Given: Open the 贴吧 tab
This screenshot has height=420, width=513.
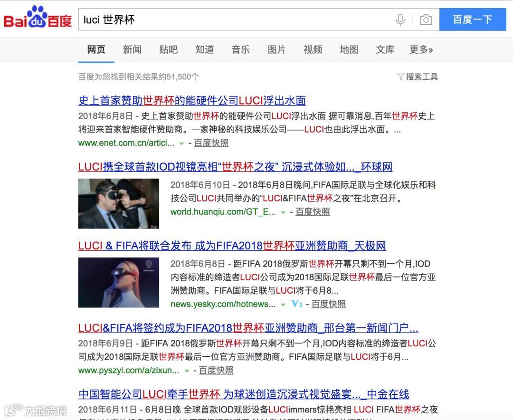Looking at the screenshot, I should point(168,50).
